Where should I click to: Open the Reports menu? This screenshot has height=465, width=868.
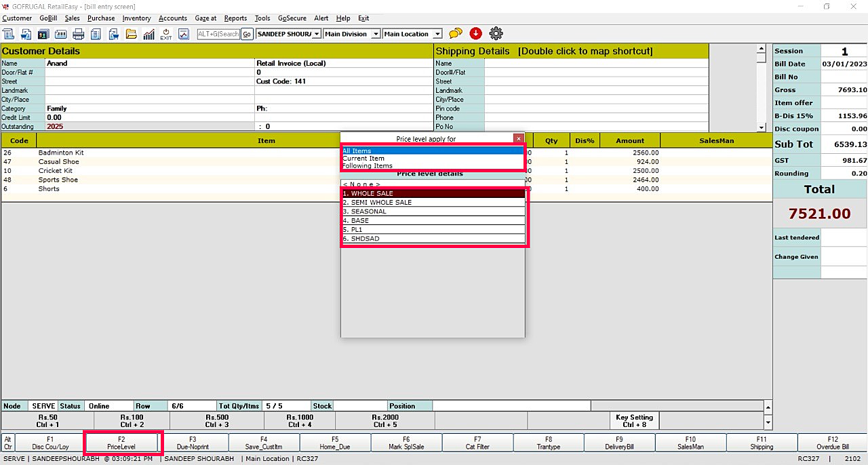point(235,18)
